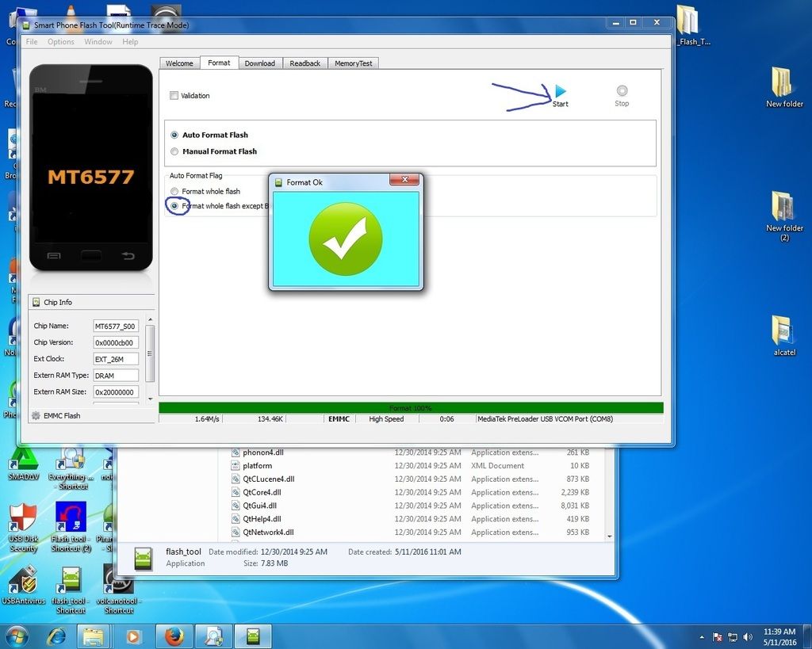Switch to the Download tab

(259, 63)
